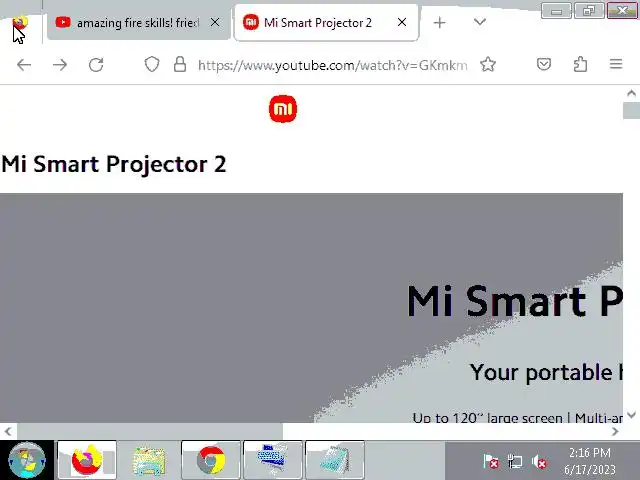Open the on-screen keyboard taskbar icon

[273, 460]
